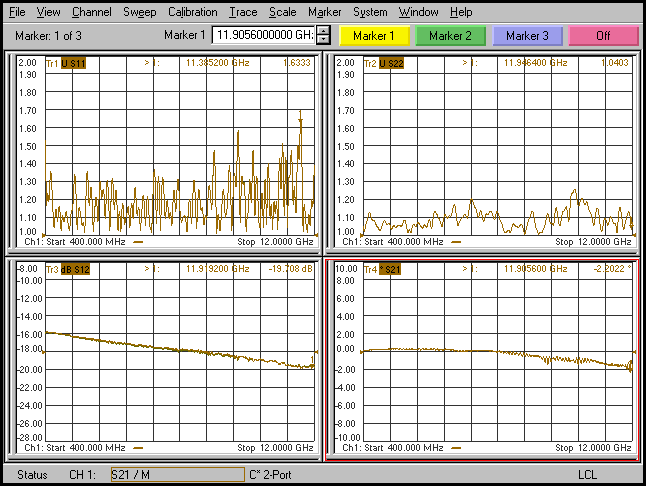Open the Sweep menu
The width and height of the screenshot is (646, 486).
(x=139, y=12)
